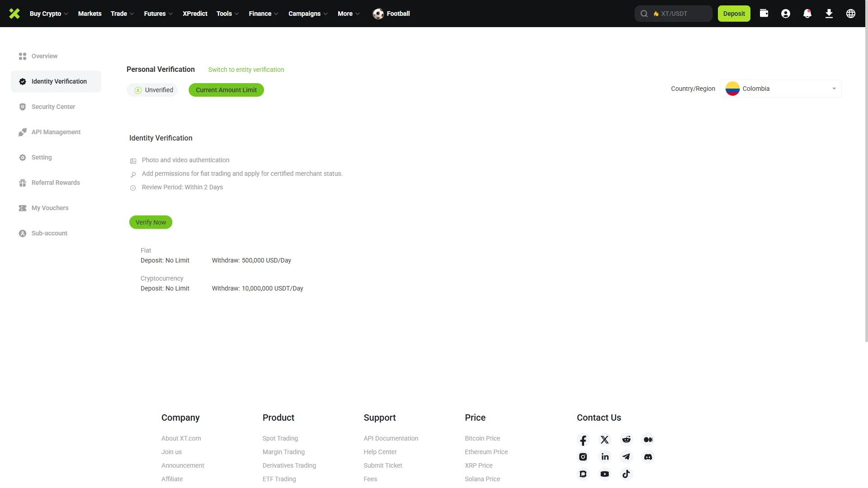The width and height of the screenshot is (868, 488).
Task: Focus the XT/USDT search field
Action: (x=673, y=14)
